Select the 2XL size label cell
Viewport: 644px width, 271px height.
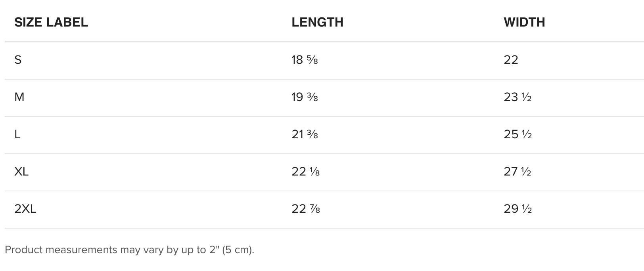point(25,209)
